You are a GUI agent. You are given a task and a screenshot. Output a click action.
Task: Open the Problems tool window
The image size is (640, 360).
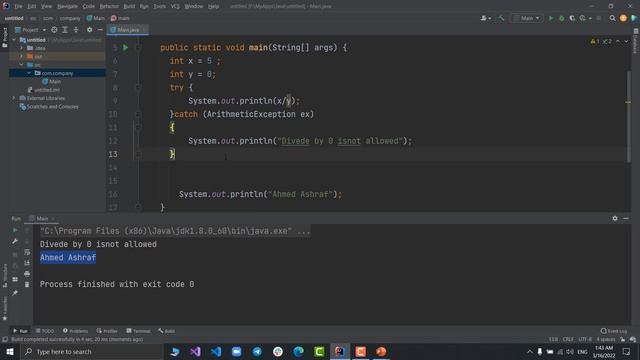coord(76,331)
